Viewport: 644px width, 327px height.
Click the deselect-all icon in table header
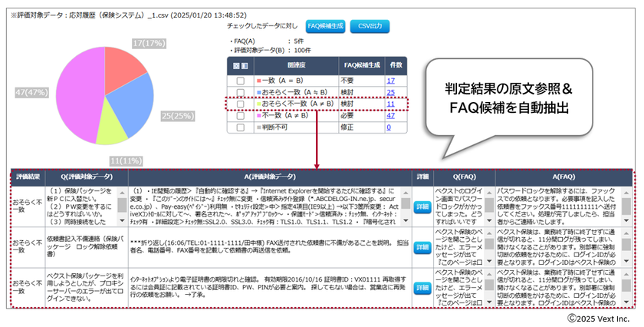click(245, 66)
